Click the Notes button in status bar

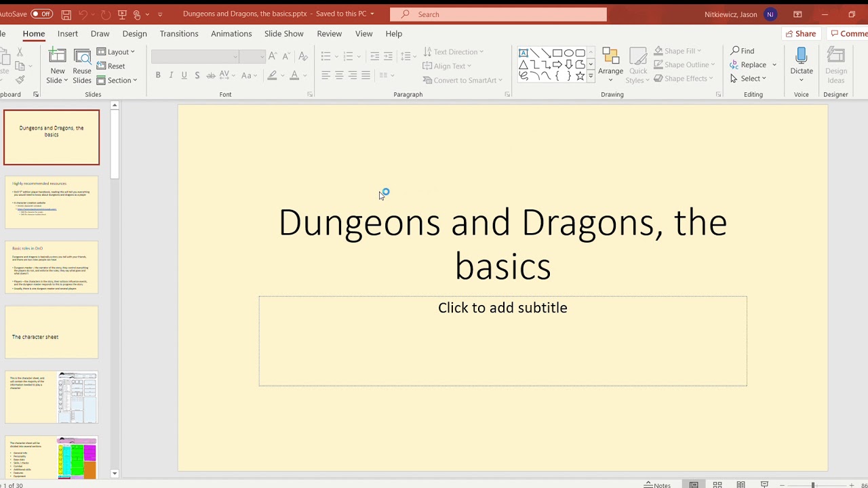tap(657, 485)
